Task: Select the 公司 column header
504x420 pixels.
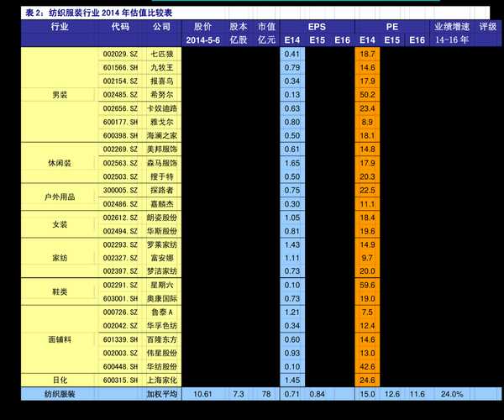Action: 161,27
